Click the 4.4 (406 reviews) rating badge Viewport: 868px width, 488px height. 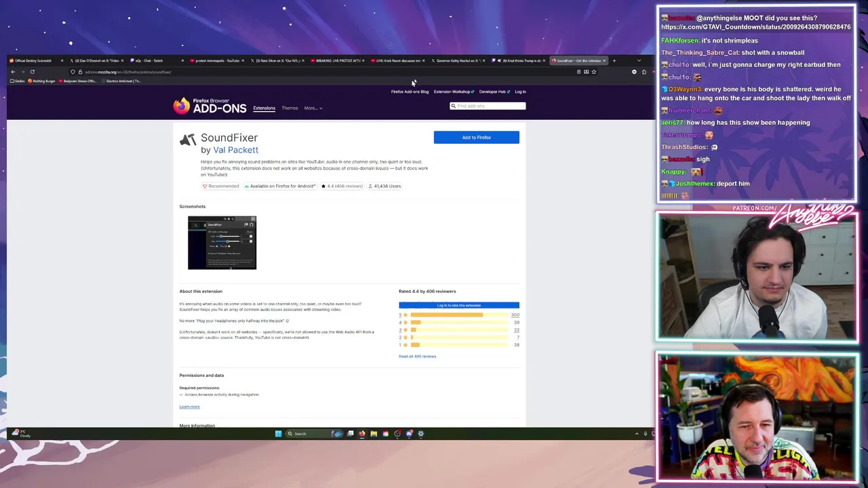pos(342,186)
